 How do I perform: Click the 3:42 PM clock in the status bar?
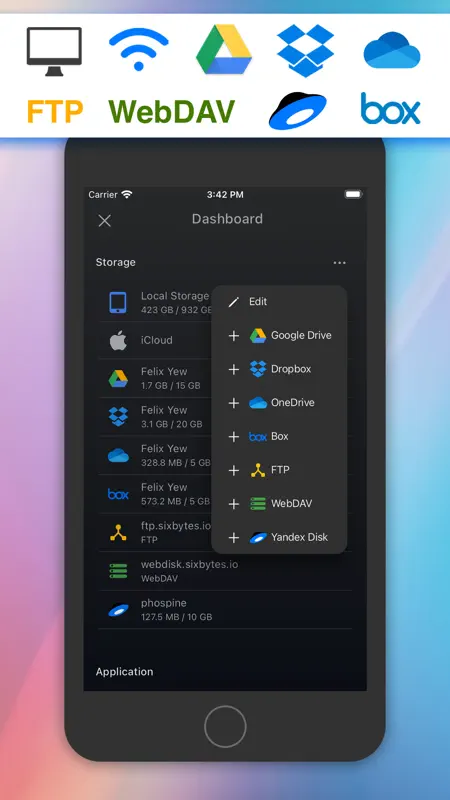[225, 194]
